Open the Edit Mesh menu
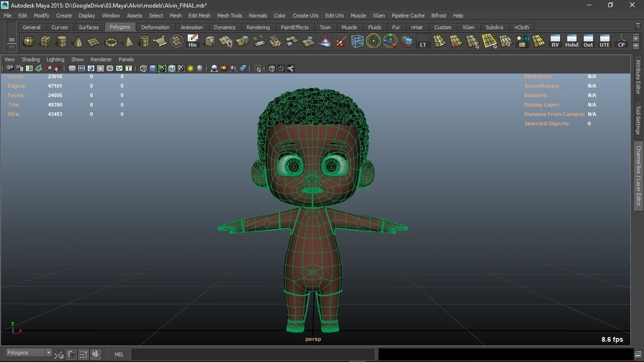The height and width of the screenshot is (362, 644). (x=199, y=16)
